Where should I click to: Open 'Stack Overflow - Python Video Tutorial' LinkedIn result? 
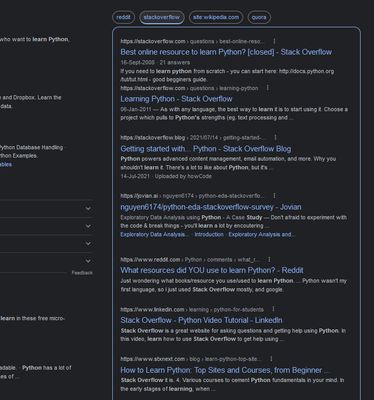pyautogui.click(x=201, y=320)
